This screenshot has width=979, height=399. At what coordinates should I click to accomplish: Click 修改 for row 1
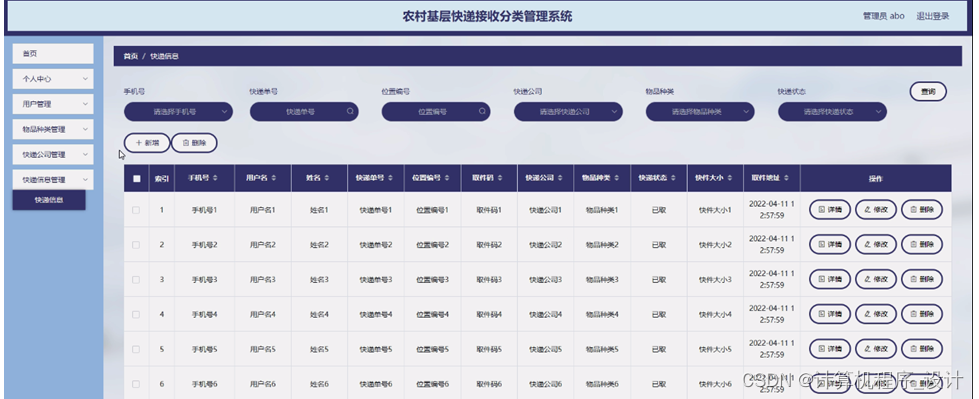point(876,210)
